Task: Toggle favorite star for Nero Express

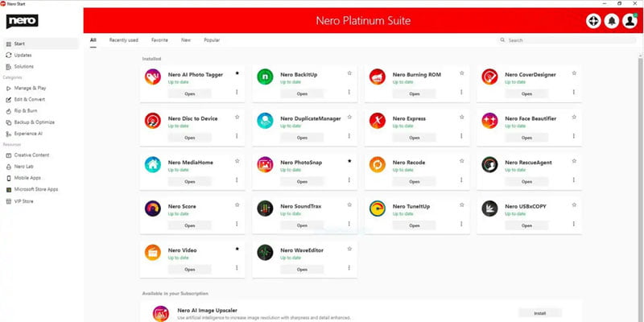Action: (461, 117)
